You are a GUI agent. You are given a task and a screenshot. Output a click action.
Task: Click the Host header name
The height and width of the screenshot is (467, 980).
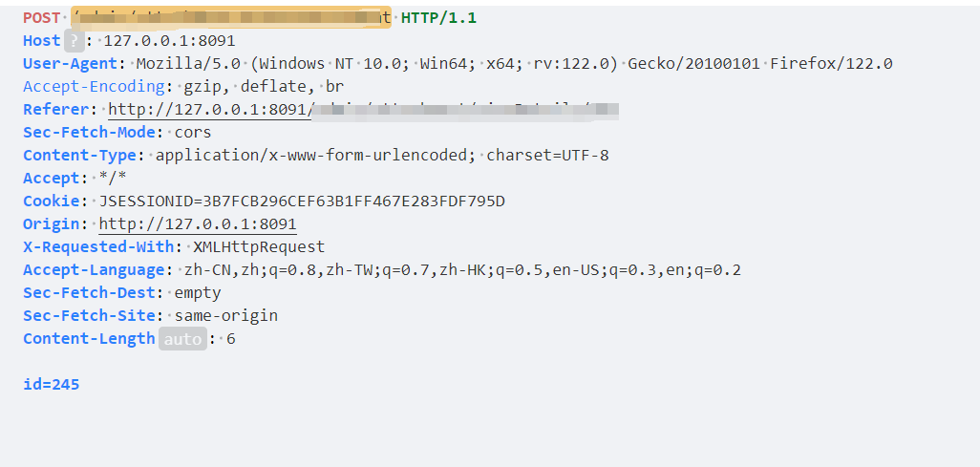pos(42,41)
